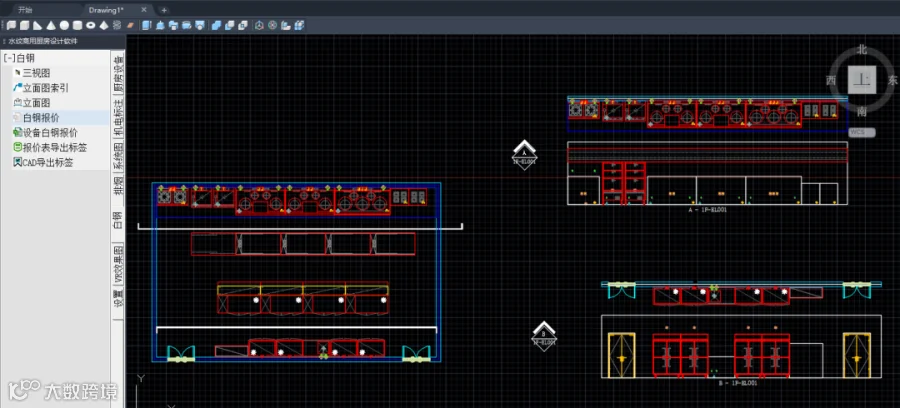
Task: Click the Subtract boolean icon
Action: point(230,25)
